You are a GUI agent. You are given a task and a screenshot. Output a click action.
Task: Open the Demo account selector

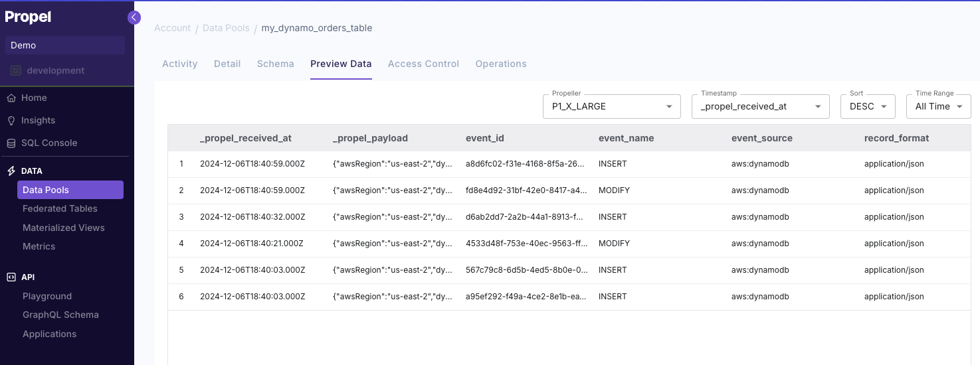[65, 45]
